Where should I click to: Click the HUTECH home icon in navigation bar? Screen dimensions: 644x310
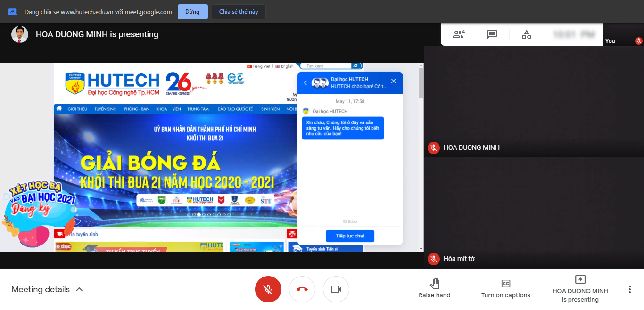[x=59, y=108]
